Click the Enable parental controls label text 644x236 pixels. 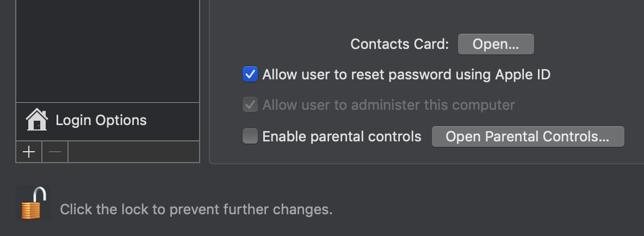[x=342, y=136]
